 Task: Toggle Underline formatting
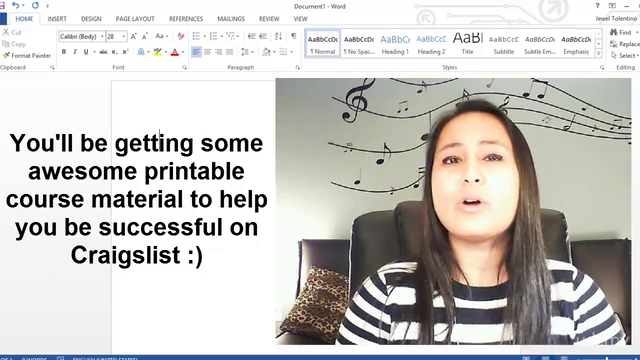(x=86, y=52)
